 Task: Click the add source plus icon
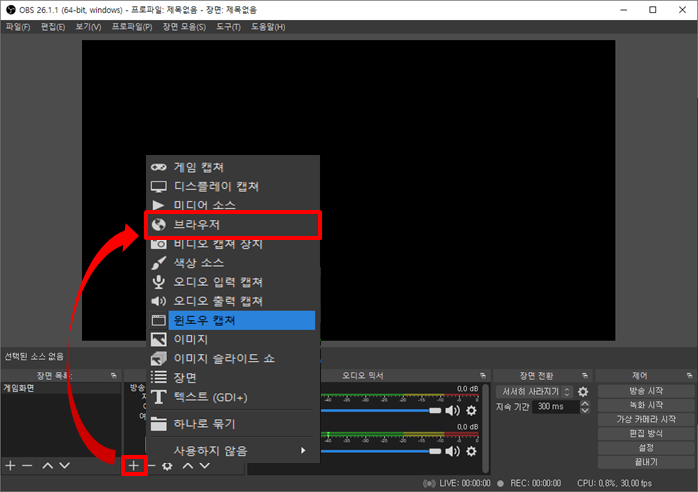(x=134, y=466)
